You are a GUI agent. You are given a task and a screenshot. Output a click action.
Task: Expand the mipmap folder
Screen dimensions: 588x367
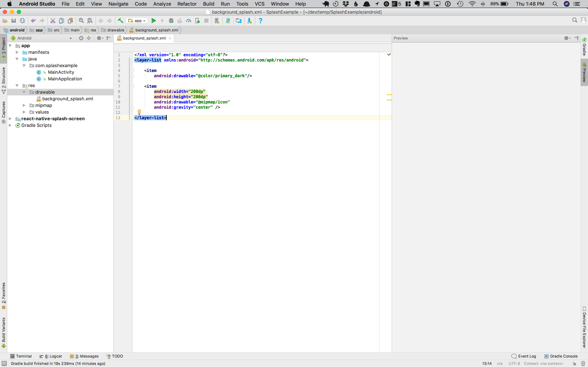point(24,105)
